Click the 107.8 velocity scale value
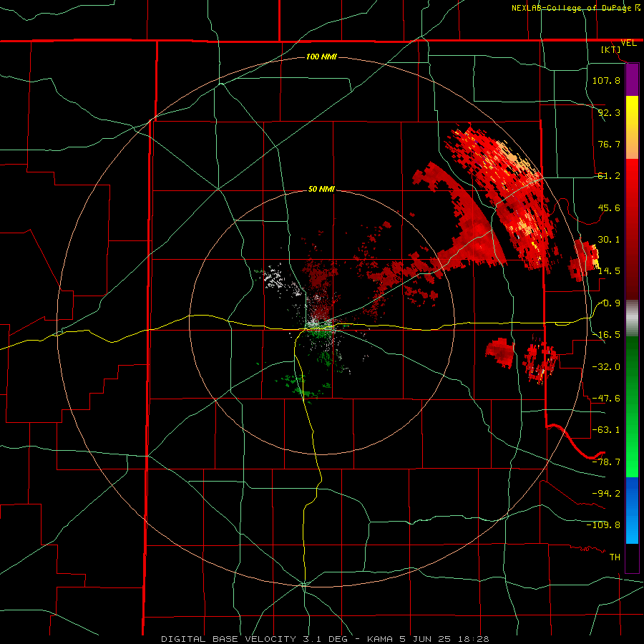 click(x=606, y=80)
